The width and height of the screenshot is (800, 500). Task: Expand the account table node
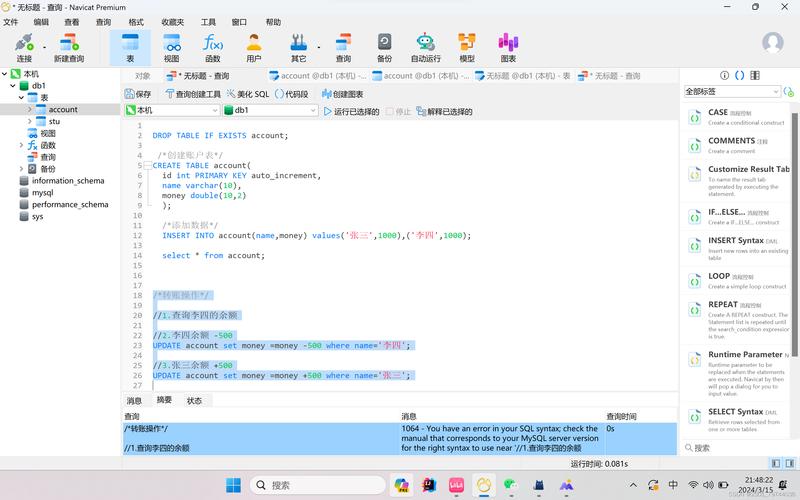click(30, 109)
